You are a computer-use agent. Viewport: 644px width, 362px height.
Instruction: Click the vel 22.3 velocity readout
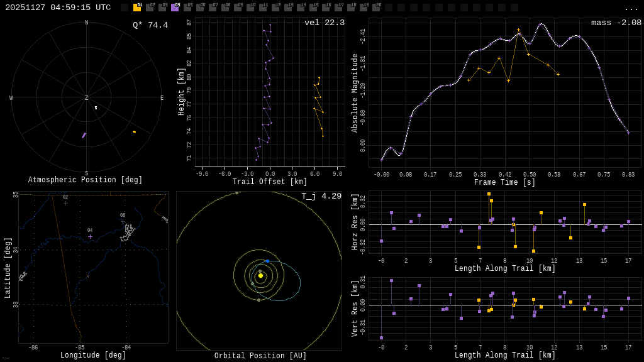point(324,23)
